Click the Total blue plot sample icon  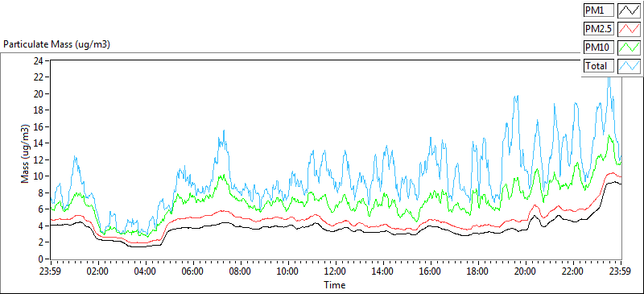[630, 66]
